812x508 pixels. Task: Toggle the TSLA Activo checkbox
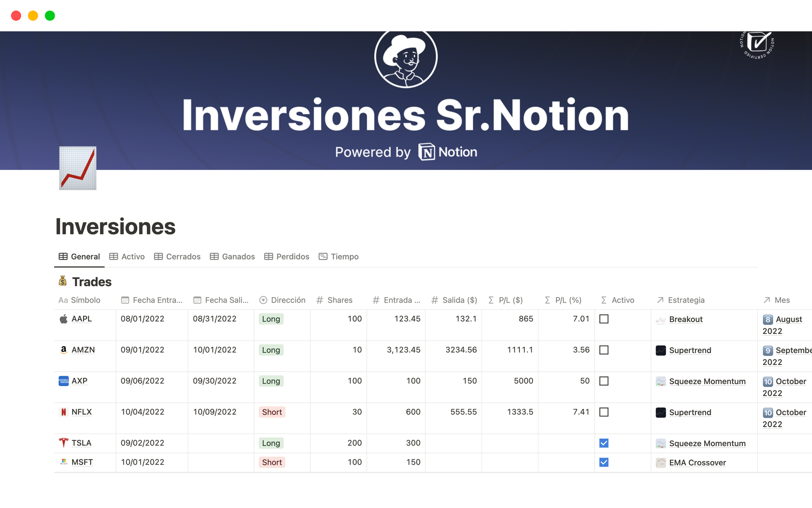pos(604,443)
